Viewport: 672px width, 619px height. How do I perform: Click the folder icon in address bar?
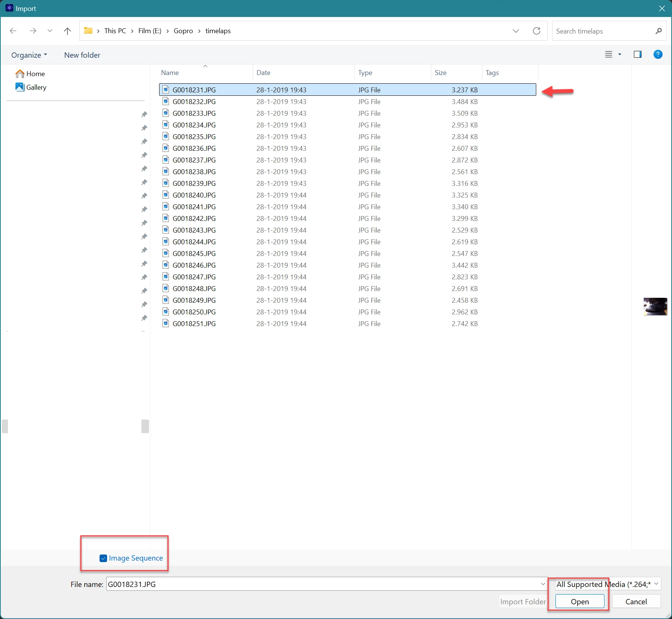(88, 31)
